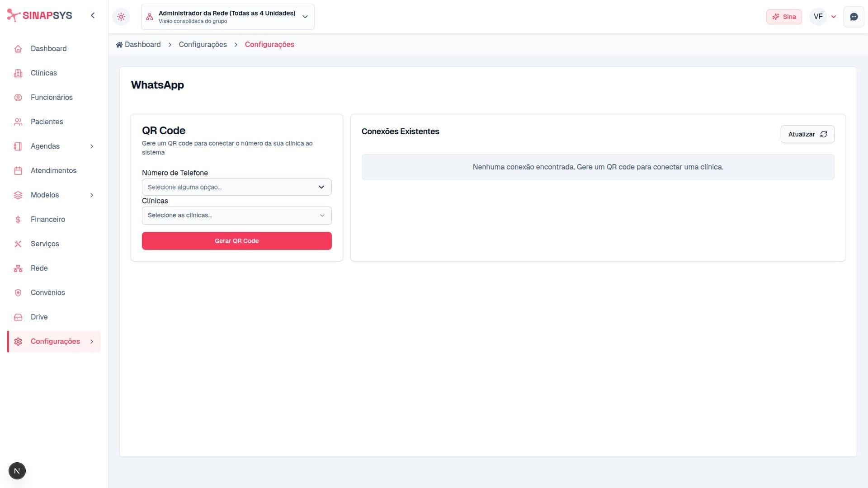Click the Sina AI assistant button

784,17
